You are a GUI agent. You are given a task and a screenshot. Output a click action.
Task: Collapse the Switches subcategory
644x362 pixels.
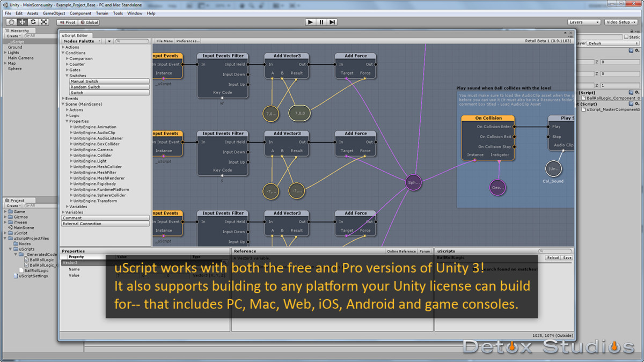coord(68,76)
